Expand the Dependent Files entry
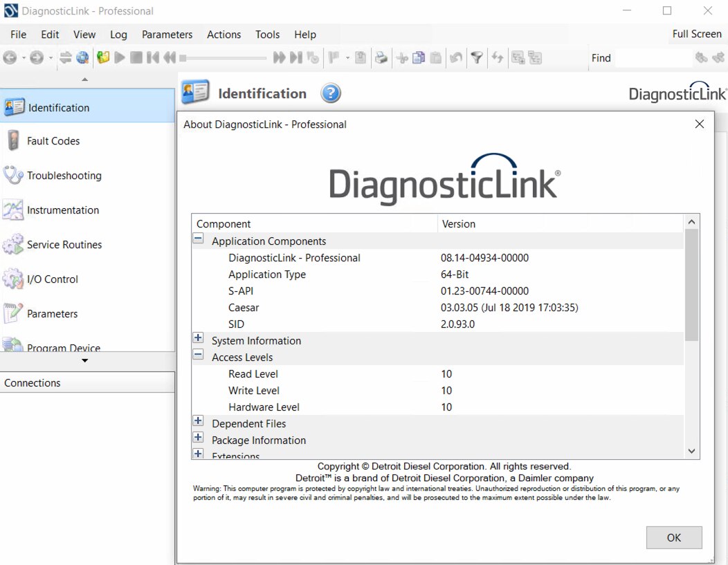 (198, 420)
